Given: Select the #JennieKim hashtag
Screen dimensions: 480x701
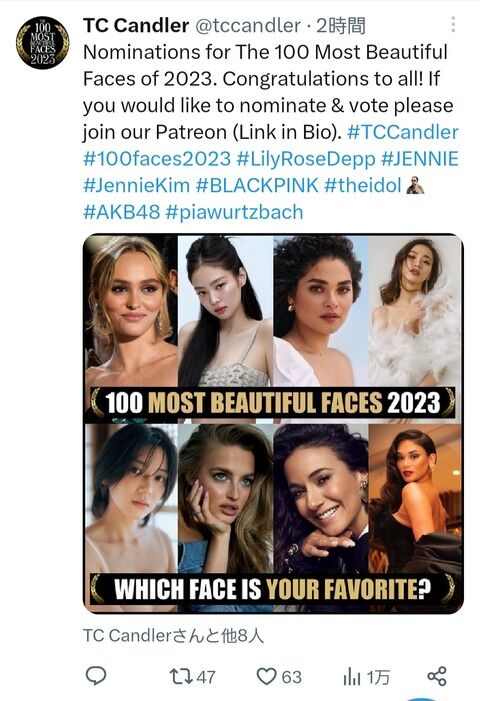Looking at the screenshot, I should pyautogui.click(x=136, y=185).
